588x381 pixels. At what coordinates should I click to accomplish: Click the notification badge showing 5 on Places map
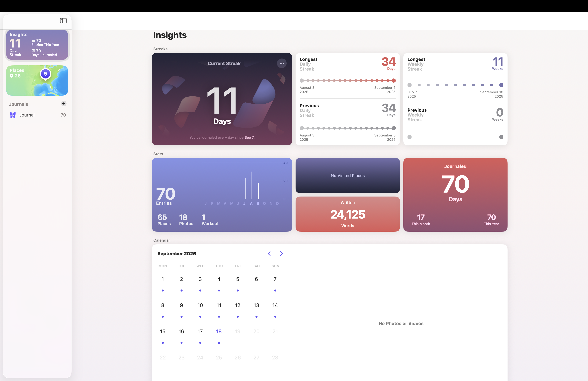45,73
